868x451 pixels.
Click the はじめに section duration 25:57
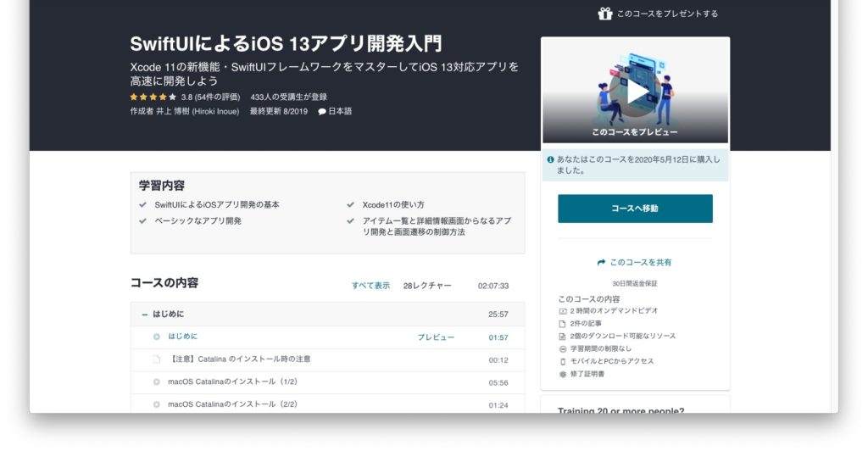(498, 315)
